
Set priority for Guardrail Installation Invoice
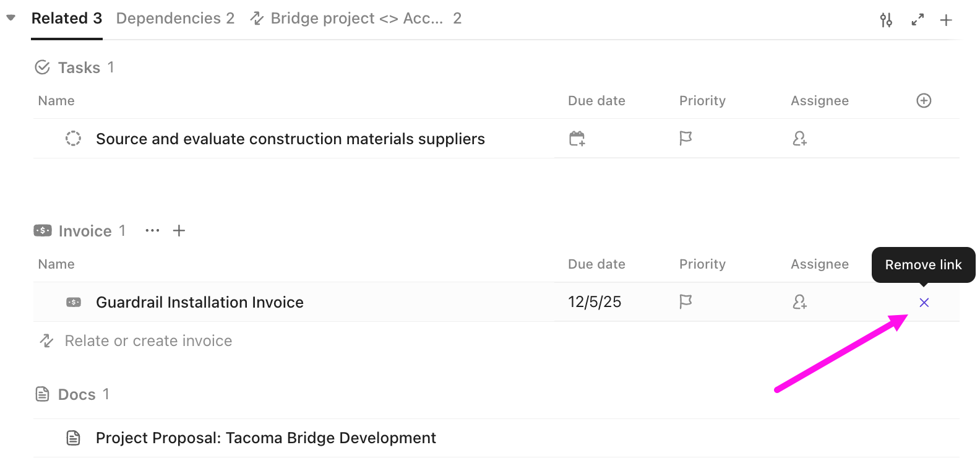(685, 301)
